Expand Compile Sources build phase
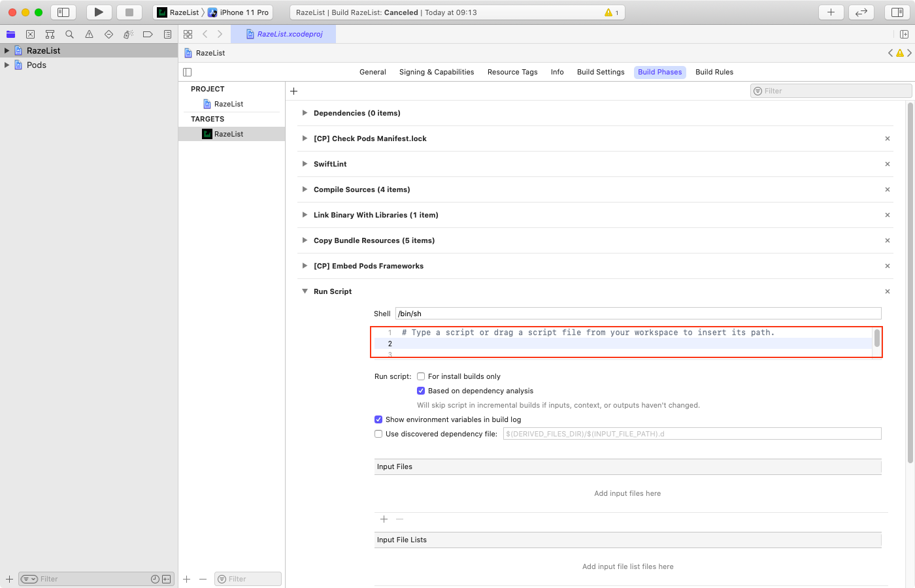This screenshot has width=915, height=588. [305, 189]
